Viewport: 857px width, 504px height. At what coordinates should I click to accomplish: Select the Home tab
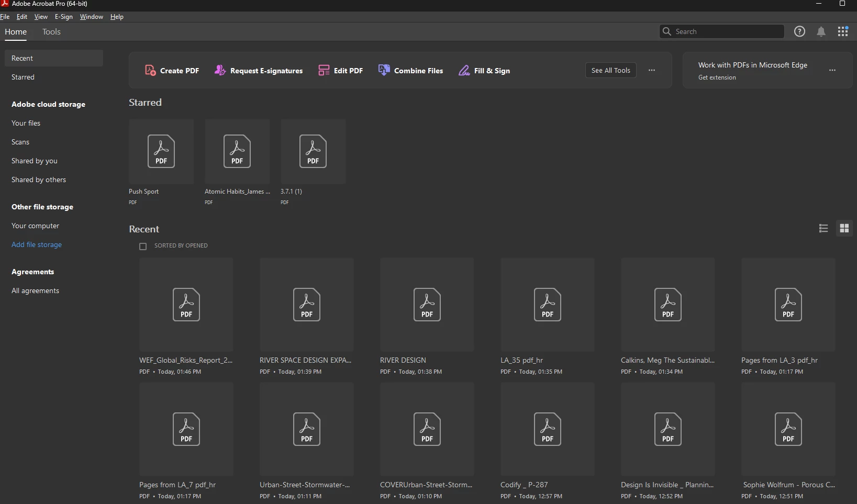16,31
